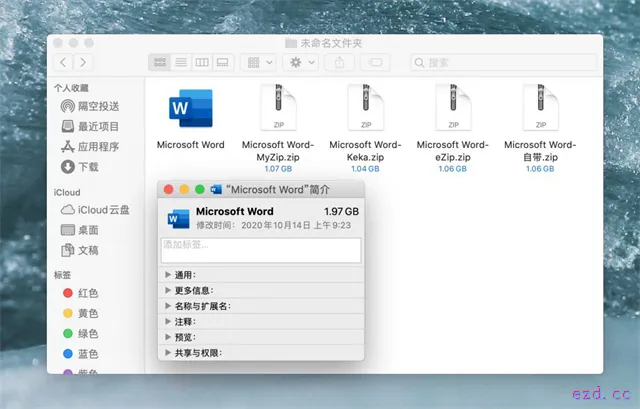
Task: Open the gear action menu dropdown
Action: pos(301,62)
